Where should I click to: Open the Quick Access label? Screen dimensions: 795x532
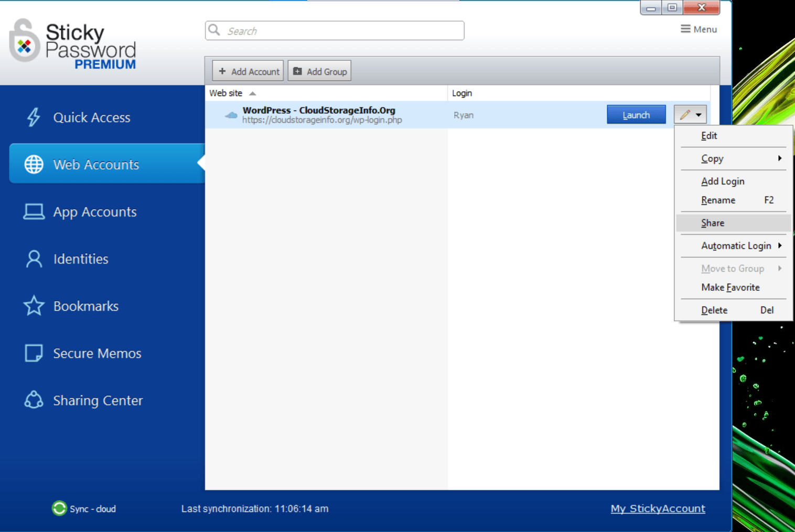tap(92, 117)
